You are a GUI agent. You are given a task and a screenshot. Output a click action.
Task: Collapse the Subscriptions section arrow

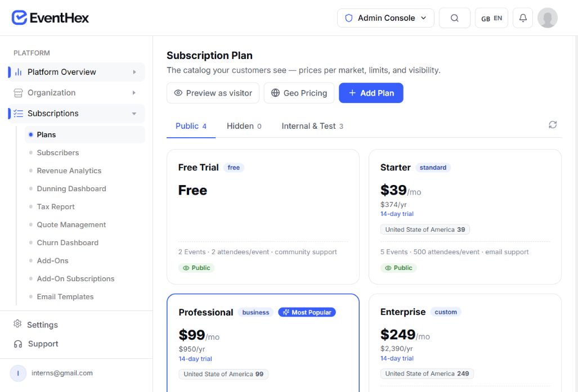click(x=134, y=114)
